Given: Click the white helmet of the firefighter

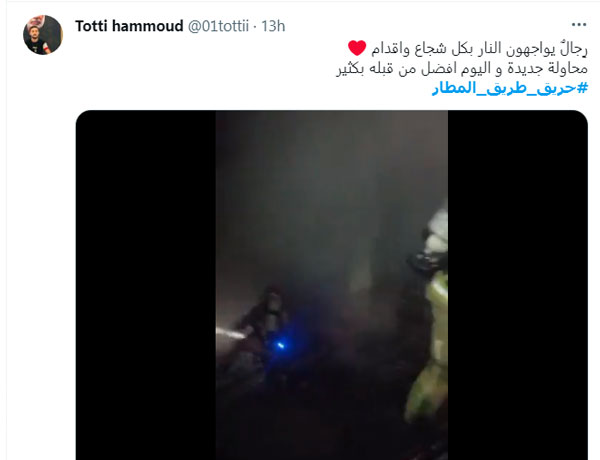Looking at the screenshot, I should click(x=436, y=230).
